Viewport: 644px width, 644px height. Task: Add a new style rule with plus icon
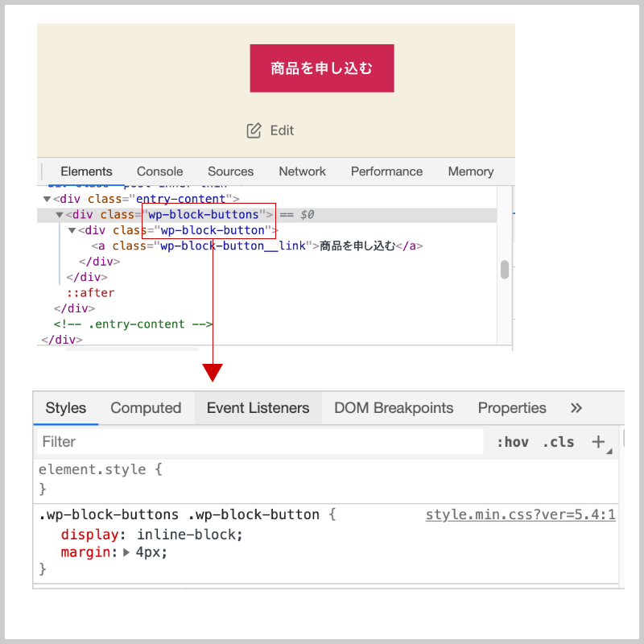599,442
